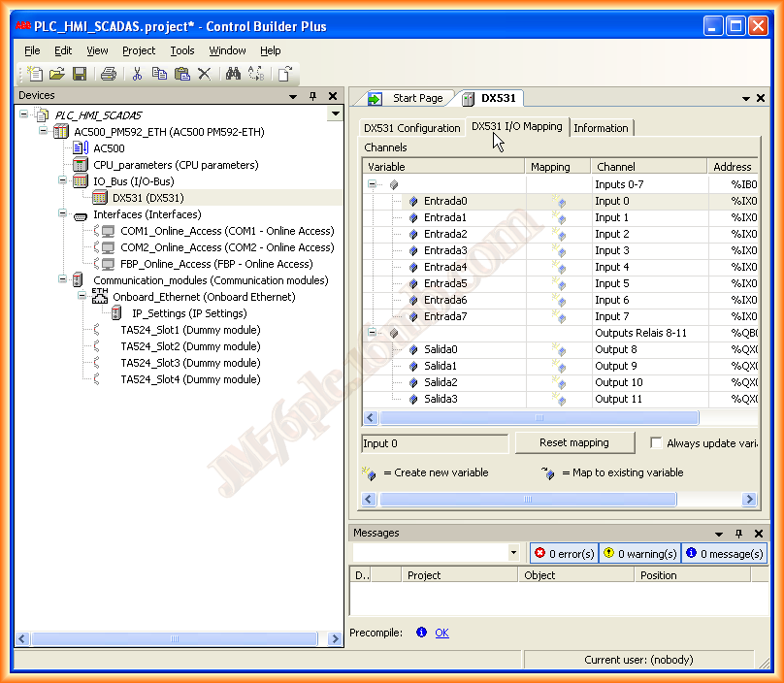
Task: Click the Cut scissors icon
Action: click(137, 74)
